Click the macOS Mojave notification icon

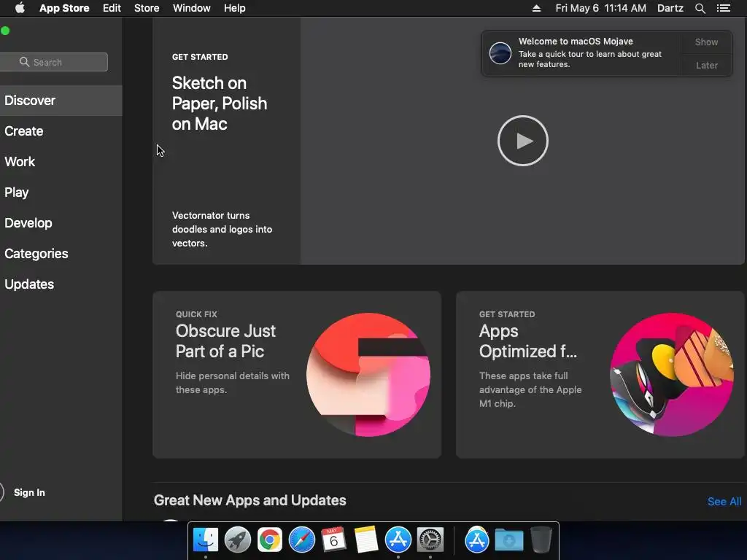click(x=500, y=52)
